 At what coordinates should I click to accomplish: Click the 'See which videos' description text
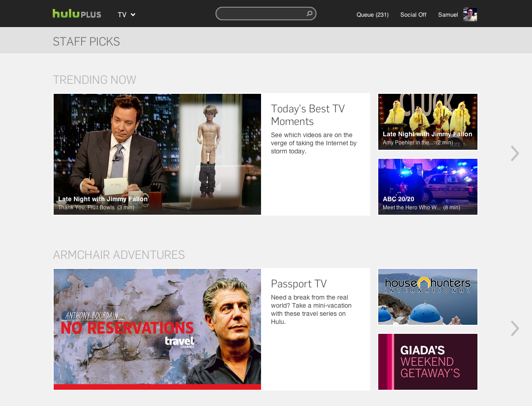coord(313,143)
